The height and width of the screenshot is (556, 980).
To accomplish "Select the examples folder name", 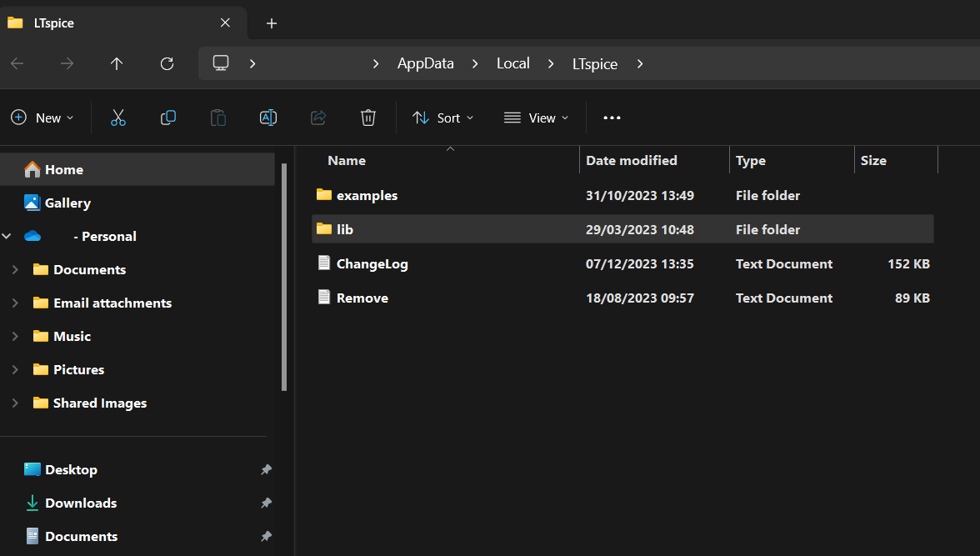I will 367,195.
